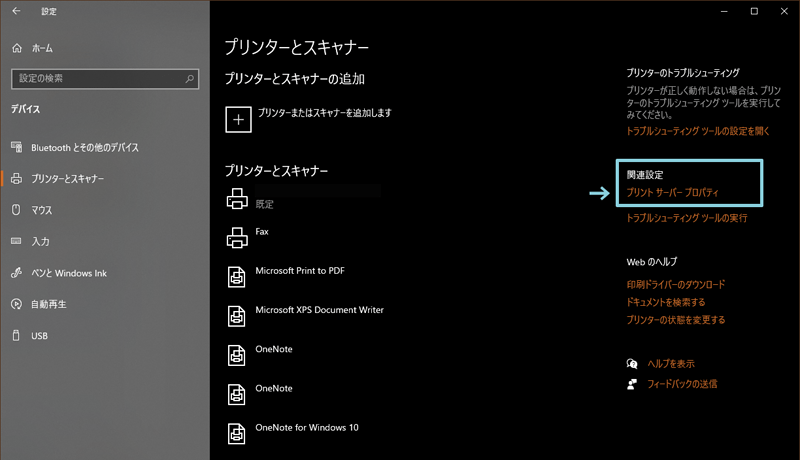Focus the 設定の検索 search field

click(x=95, y=78)
